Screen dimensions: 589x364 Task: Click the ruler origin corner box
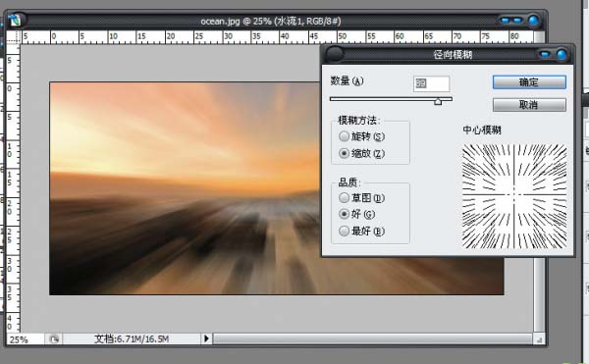point(14,37)
